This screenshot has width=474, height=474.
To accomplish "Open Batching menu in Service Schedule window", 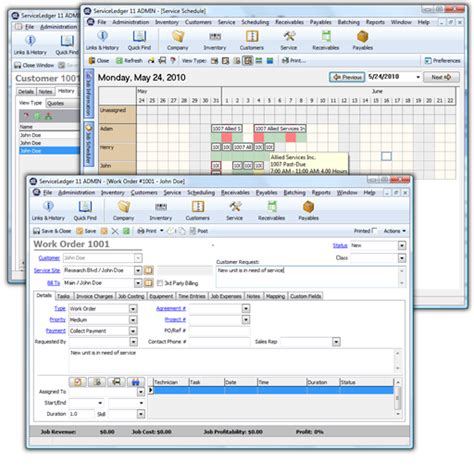I will coord(349,22).
